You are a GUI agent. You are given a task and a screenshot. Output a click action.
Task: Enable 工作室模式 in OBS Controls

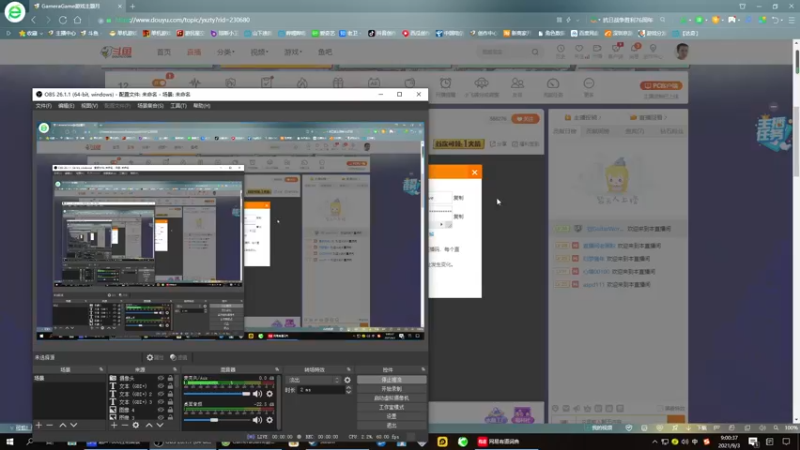[391, 408]
